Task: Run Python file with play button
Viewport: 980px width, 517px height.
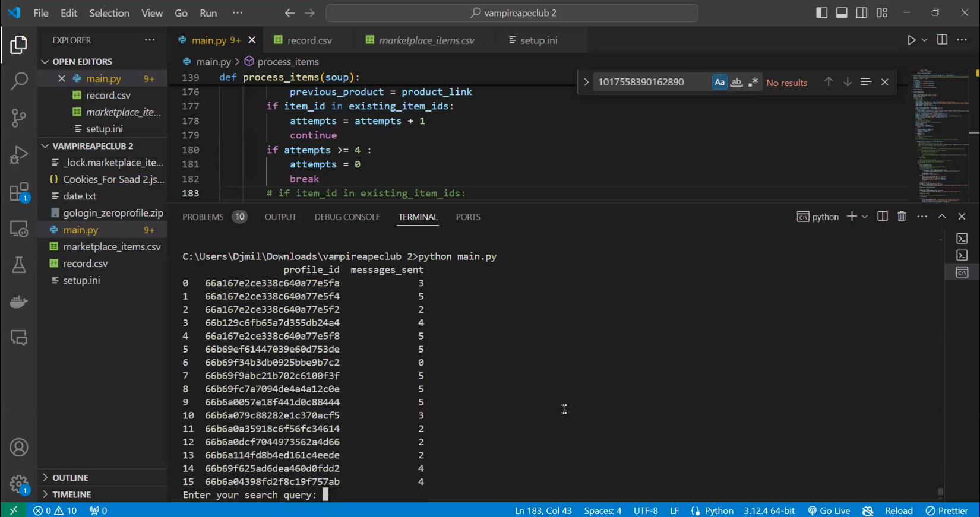Action: [911, 40]
